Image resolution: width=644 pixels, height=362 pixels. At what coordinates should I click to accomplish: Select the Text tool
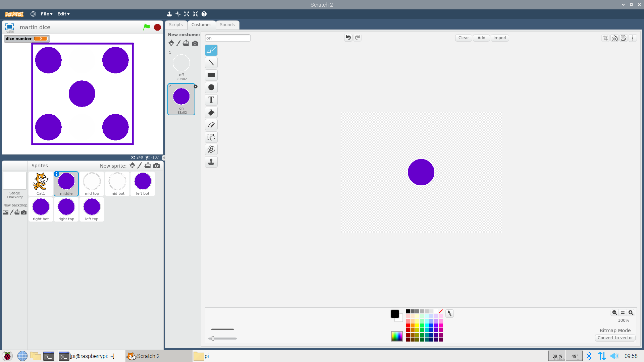(211, 100)
